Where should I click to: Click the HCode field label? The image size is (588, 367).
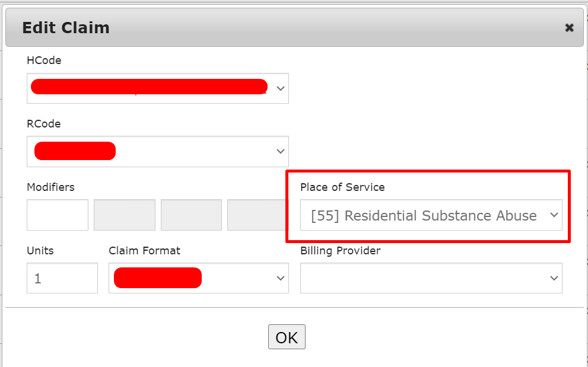(44, 60)
